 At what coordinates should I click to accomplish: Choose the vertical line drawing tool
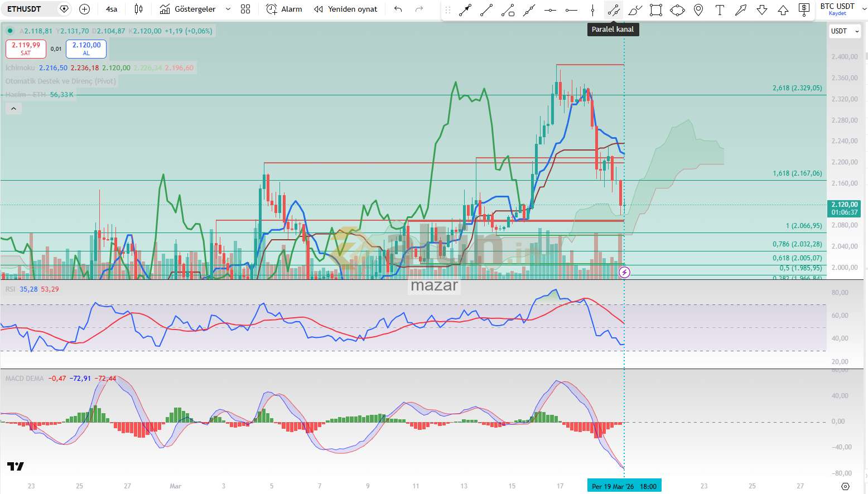tap(592, 9)
